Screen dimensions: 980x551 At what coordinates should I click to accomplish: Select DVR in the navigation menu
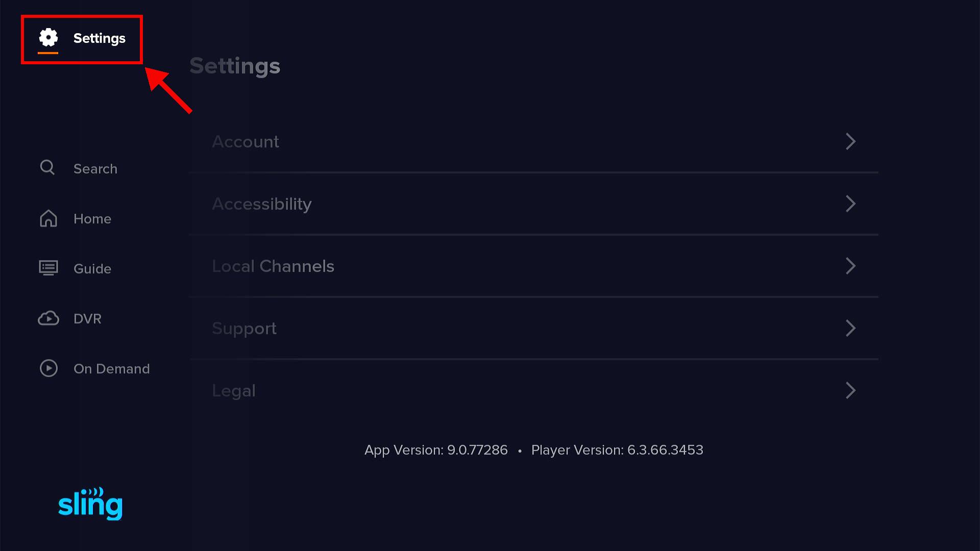87,318
